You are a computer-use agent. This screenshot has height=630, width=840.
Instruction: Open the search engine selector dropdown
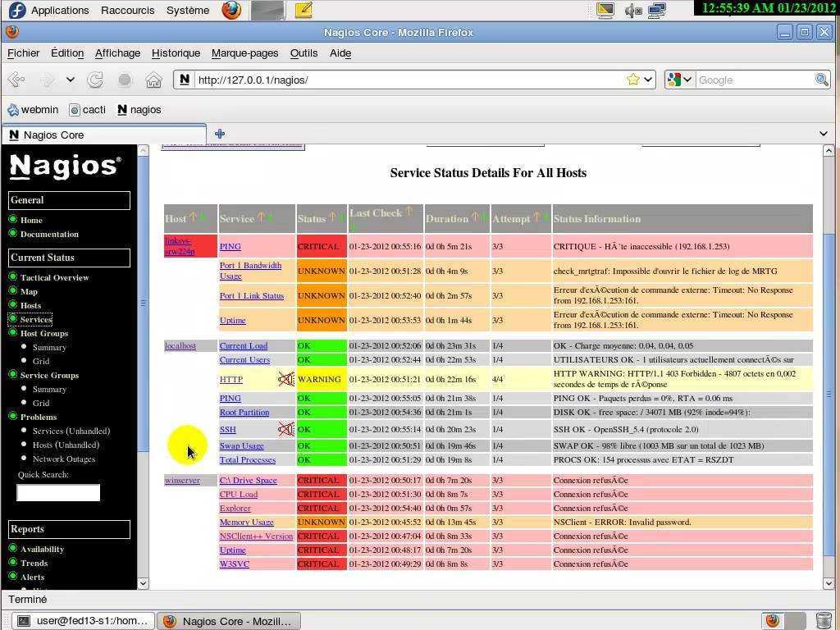679,80
